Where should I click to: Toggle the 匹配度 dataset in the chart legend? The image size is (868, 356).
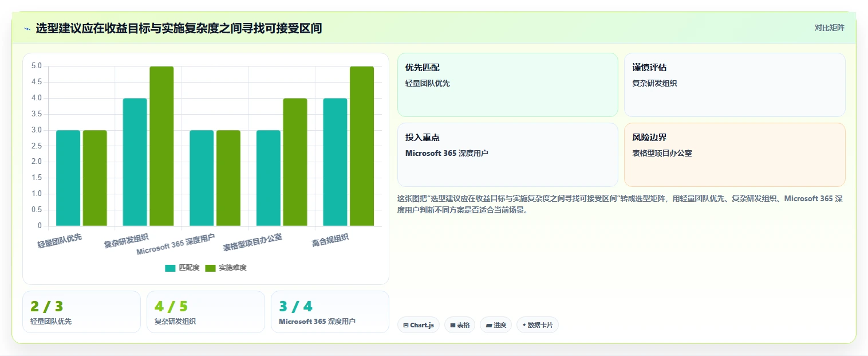coord(182,268)
